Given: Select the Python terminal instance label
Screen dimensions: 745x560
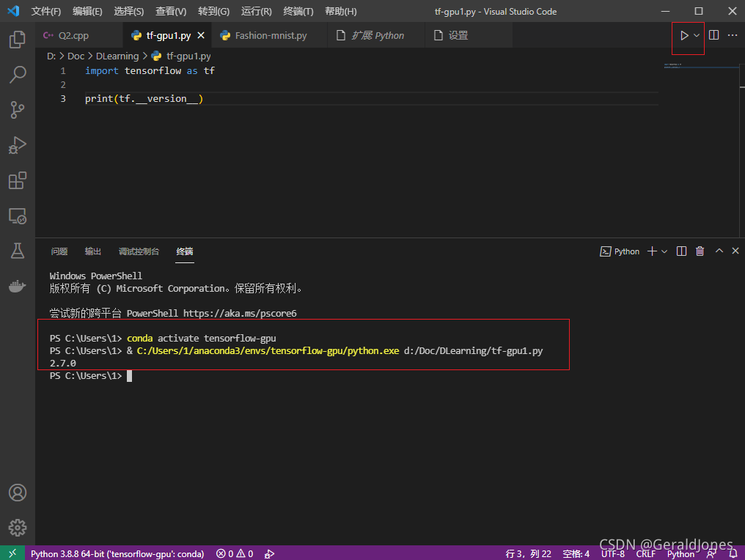Looking at the screenshot, I should click(620, 251).
